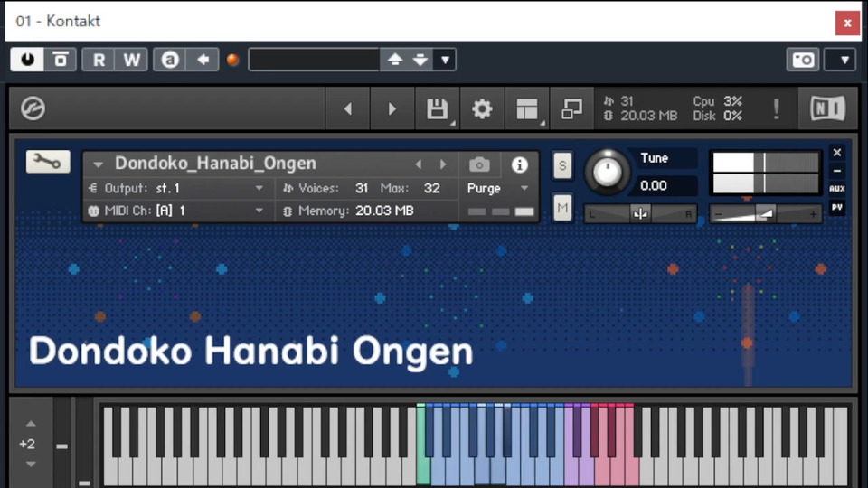Open Kontakt options gear icon
The height and width of the screenshot is (488, 868).
click(482, 108)
